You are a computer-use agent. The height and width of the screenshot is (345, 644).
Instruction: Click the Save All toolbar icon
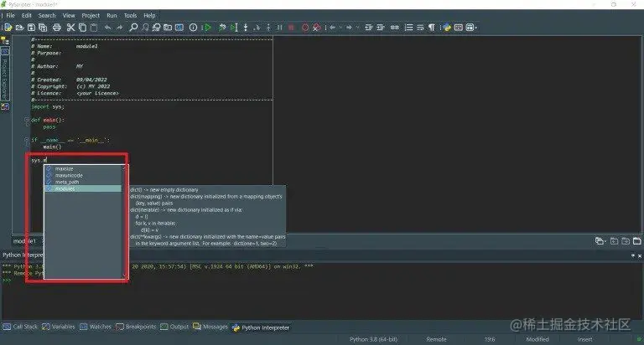tap(43, 28)
